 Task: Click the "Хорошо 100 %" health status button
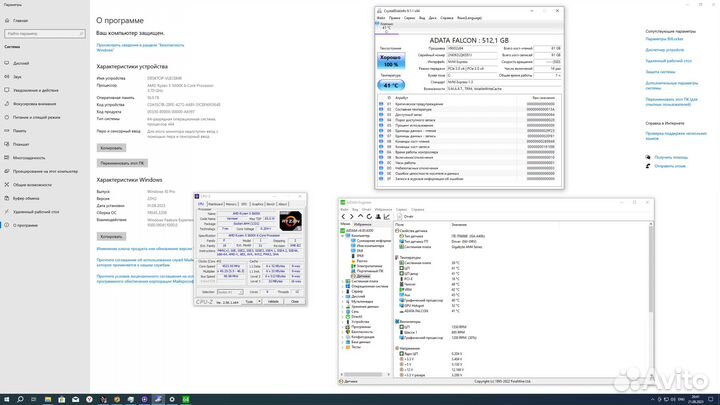tap(393, 63)
